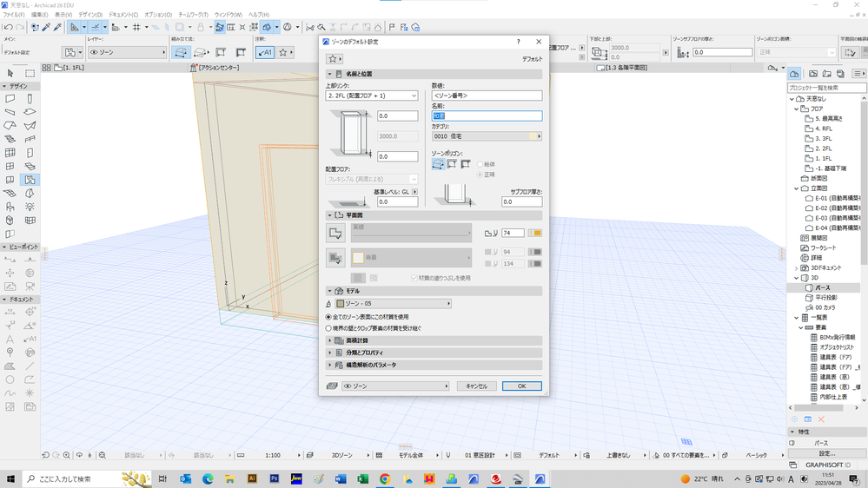Collapse the 名前と位置 section

[x=330, y=74]
